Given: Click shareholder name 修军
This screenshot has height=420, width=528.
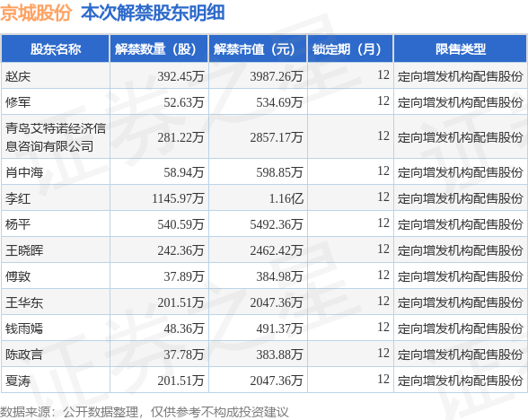Looking at the screenshot, I should tap(18, 102).
